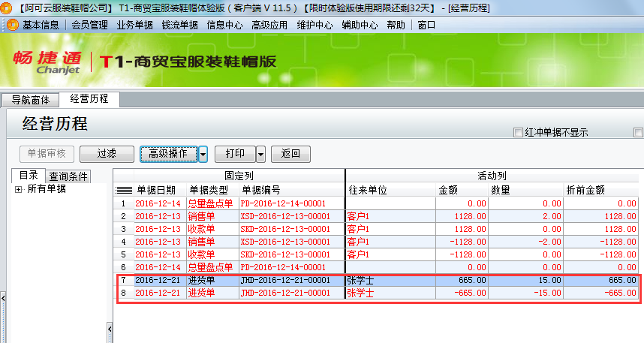The height and width of the screenshot is (343, 644).
Task: Click row 2 quantity 2.00 cell
Action: [x=525, y=216]
